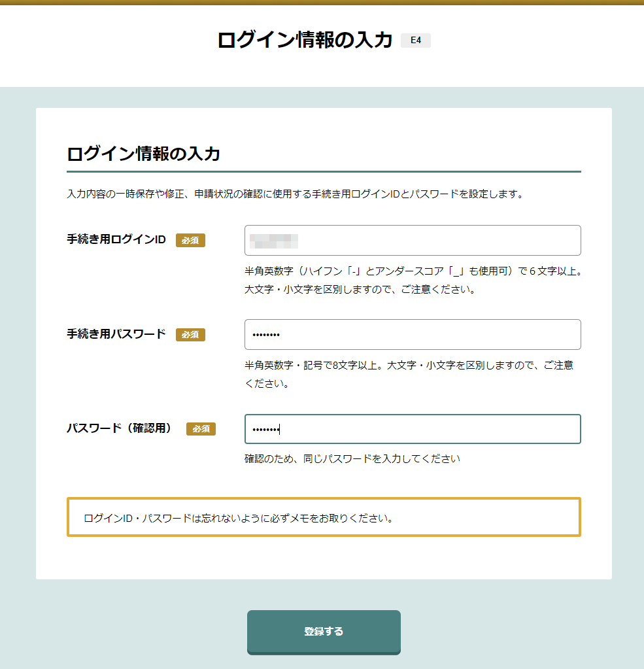Image resolution: width=644 pixels, height=669 pixels.
Task: Click the 手続き用パスワード label text
Action: tap(116, 334)
